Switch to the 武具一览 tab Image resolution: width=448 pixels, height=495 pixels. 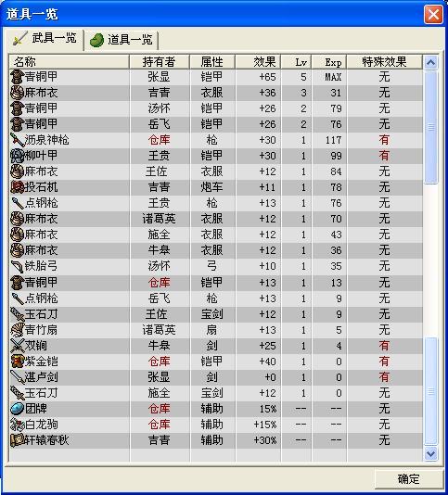pos(45,39)
